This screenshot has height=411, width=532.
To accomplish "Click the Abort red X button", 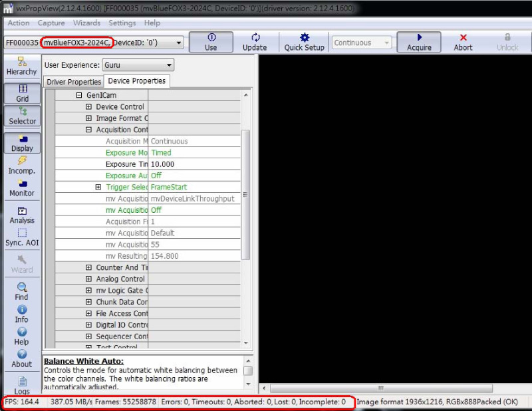I will (463, 42).
